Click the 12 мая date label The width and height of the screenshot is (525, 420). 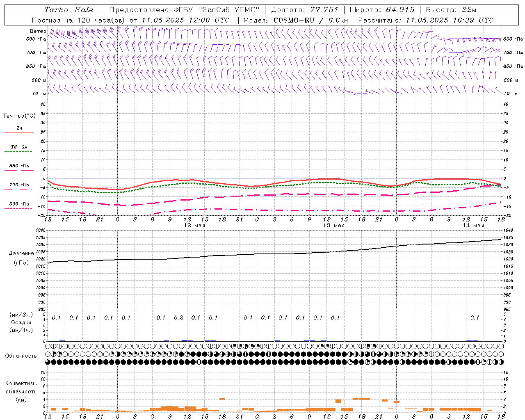click(x=194, y=226)
